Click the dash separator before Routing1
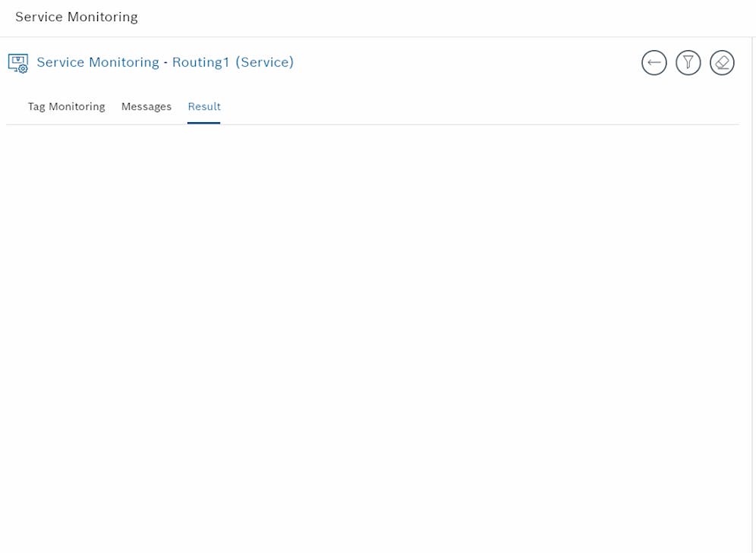 [165, 62]
